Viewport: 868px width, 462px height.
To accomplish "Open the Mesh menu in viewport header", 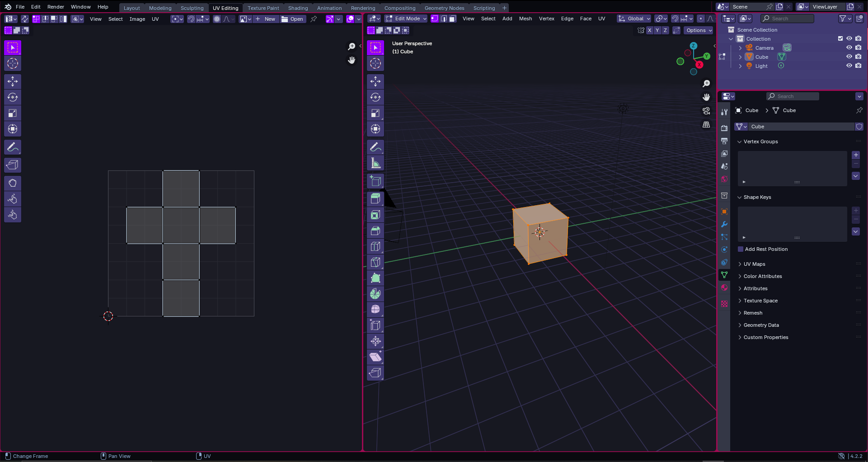I will tap(525, 19).
